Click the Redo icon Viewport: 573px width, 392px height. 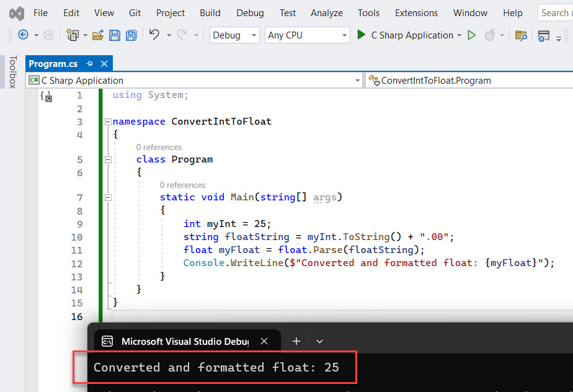click(181, 35)
